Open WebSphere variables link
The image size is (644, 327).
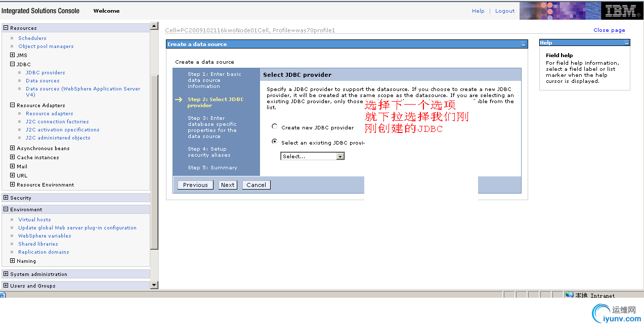tap(45, 236)
